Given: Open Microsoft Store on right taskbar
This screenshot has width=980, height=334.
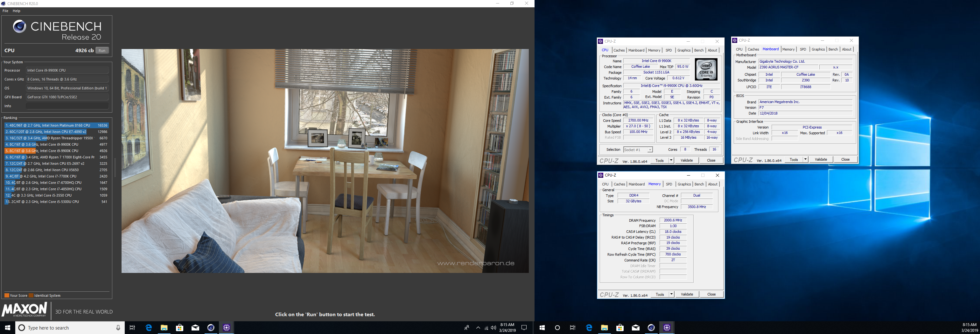Looking at the screenshot, I should [620, 328].
